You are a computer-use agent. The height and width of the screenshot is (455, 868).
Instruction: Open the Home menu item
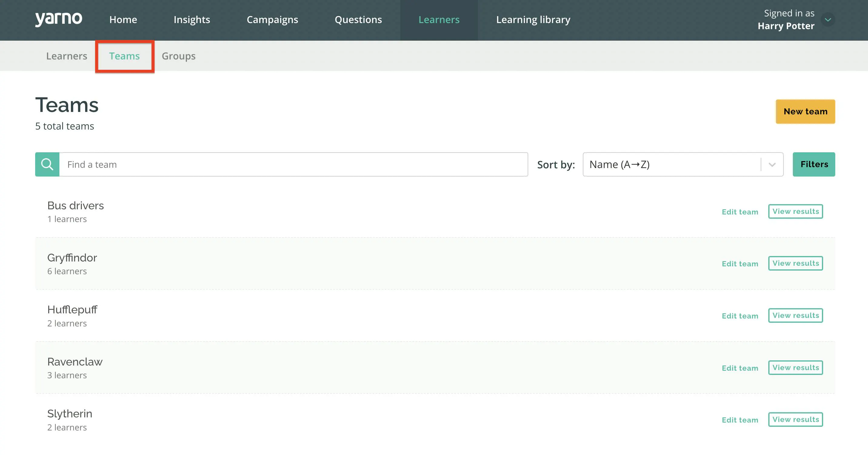click(123, 19)
